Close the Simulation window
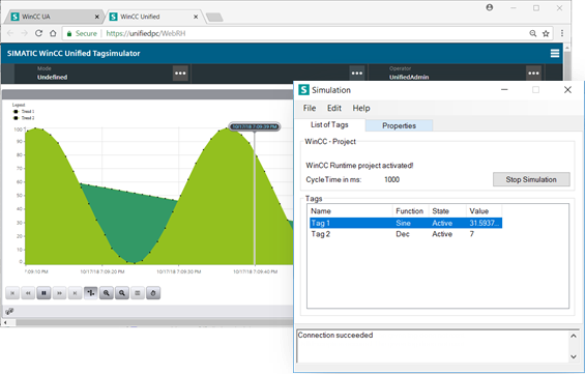Image resolution: width=585 pixels, height=374 pixels. coord(568,90)
